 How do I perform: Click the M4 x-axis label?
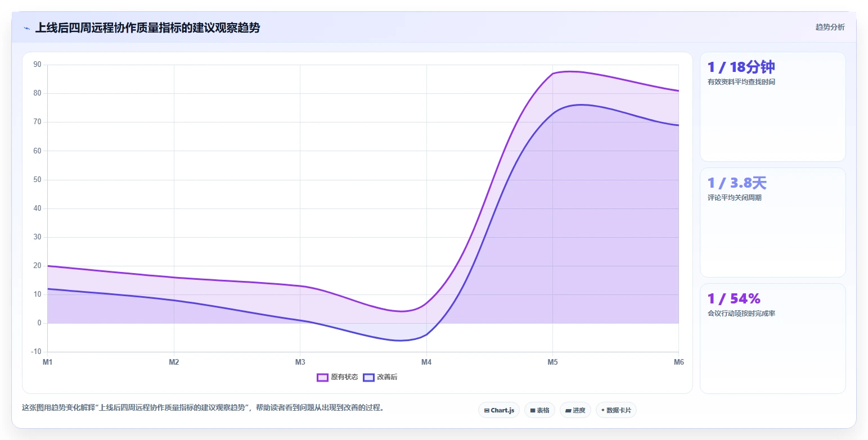point(426,362)
